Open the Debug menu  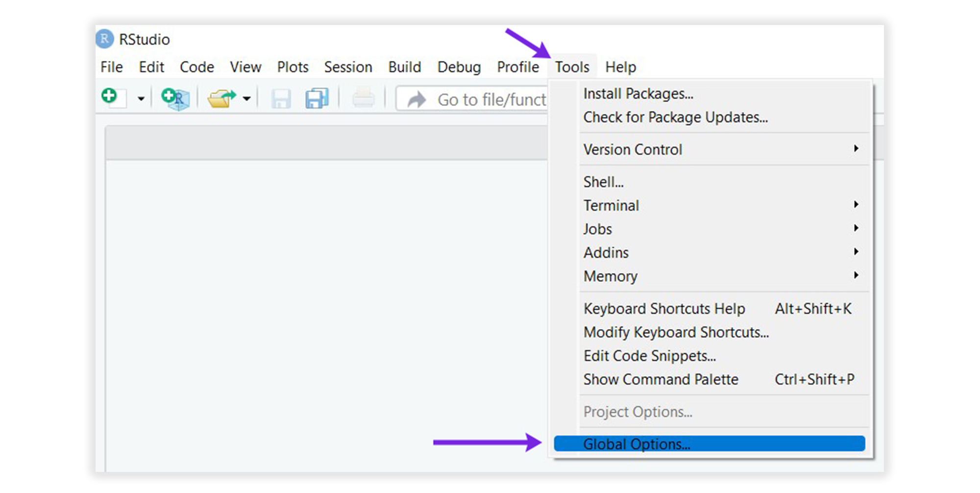click(459, 67)
